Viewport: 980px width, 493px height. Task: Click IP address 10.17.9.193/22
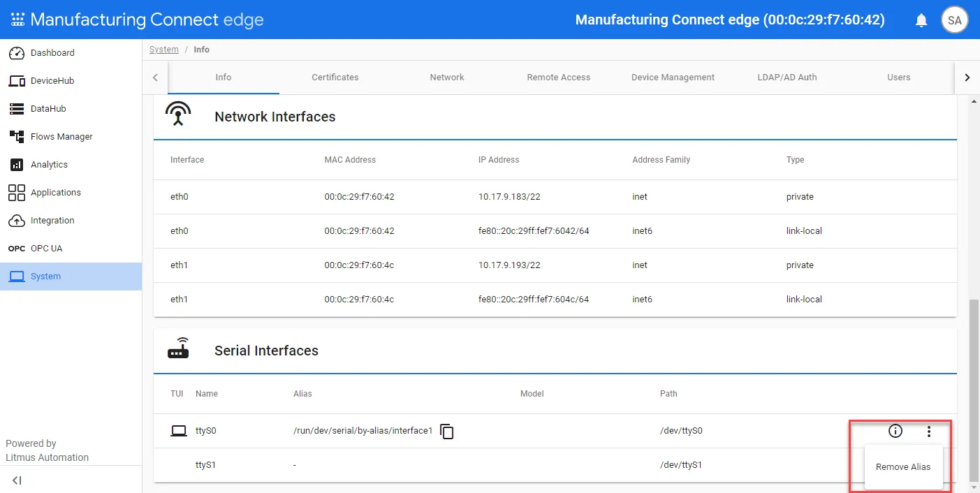coord(509,265)
